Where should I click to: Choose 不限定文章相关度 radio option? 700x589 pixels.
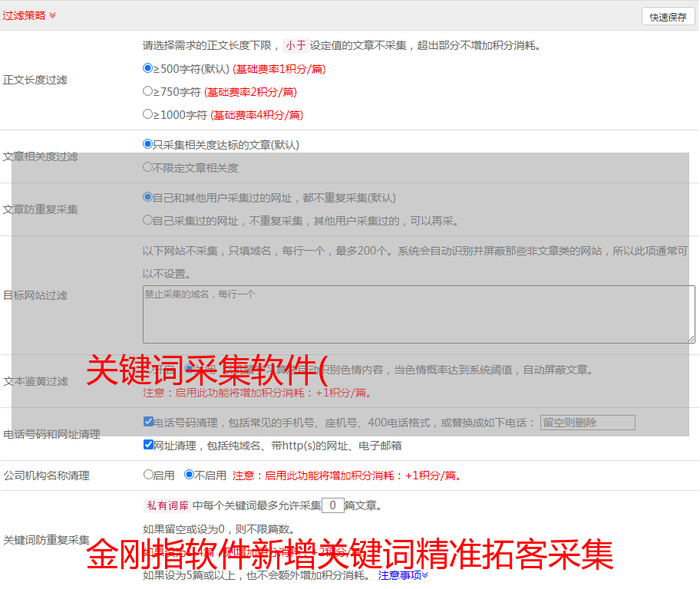148,167
